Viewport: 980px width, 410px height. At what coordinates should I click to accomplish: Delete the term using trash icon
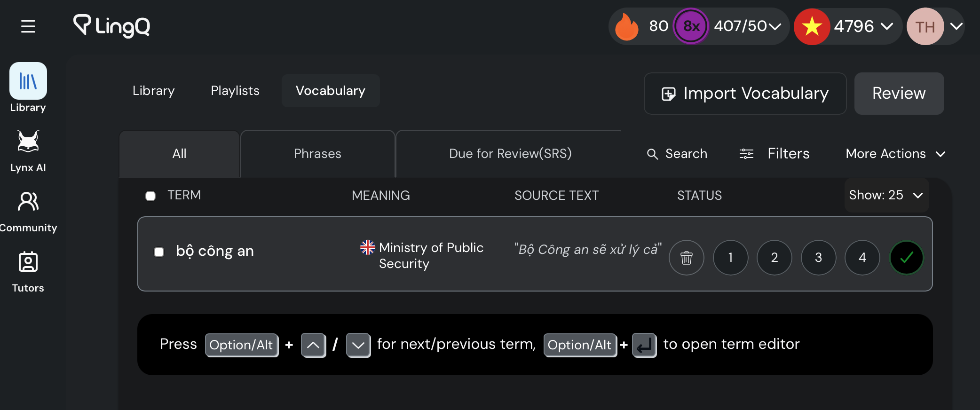coord(687,258)
